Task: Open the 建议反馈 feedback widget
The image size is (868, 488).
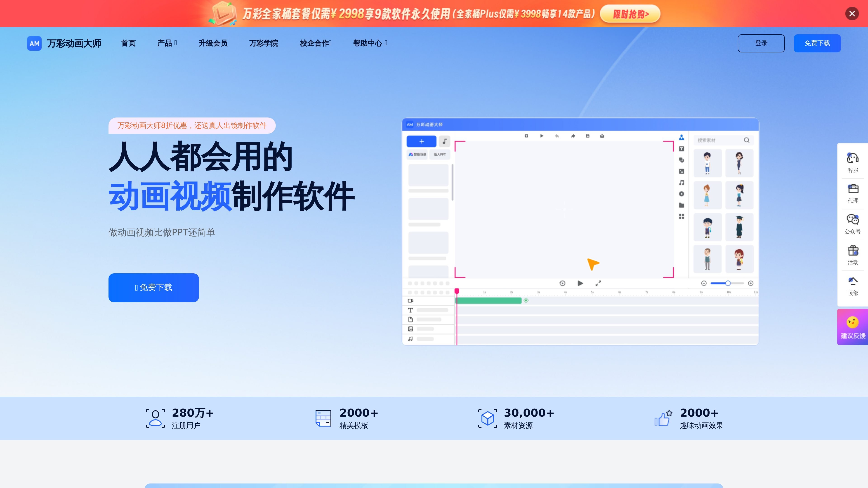Action: coord(852,327)
